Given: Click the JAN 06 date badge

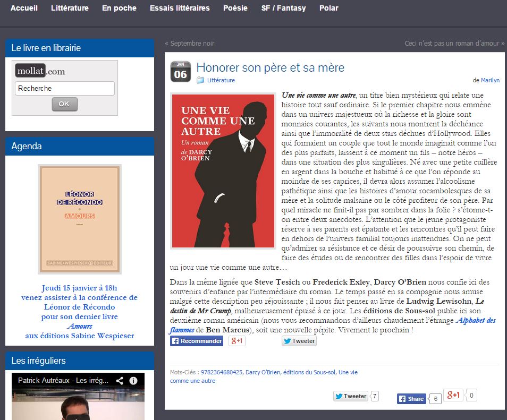Looking at the screenshot, I should pyautogui.click(x=180, y=71).
